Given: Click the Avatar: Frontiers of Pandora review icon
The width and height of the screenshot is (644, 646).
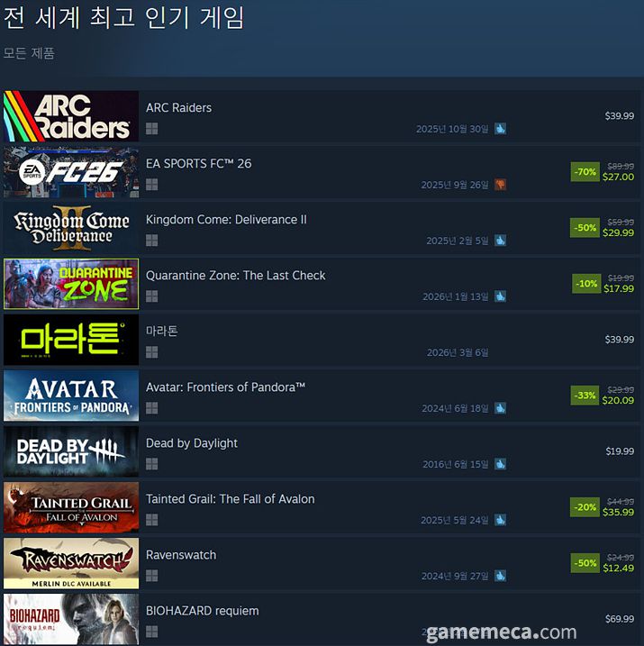Looking at the screenshot, I should pos(500,408).
